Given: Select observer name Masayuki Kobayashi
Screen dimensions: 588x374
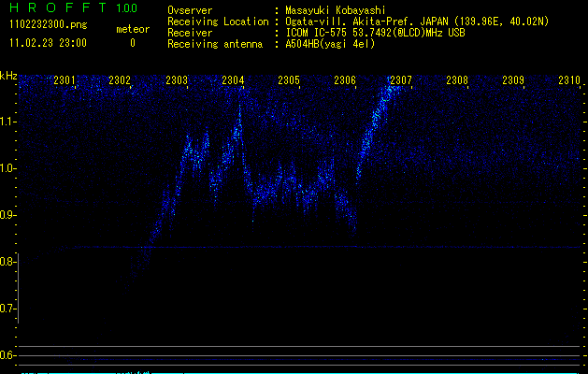Looking at the screenshot, I should click(x=336, y=10).
